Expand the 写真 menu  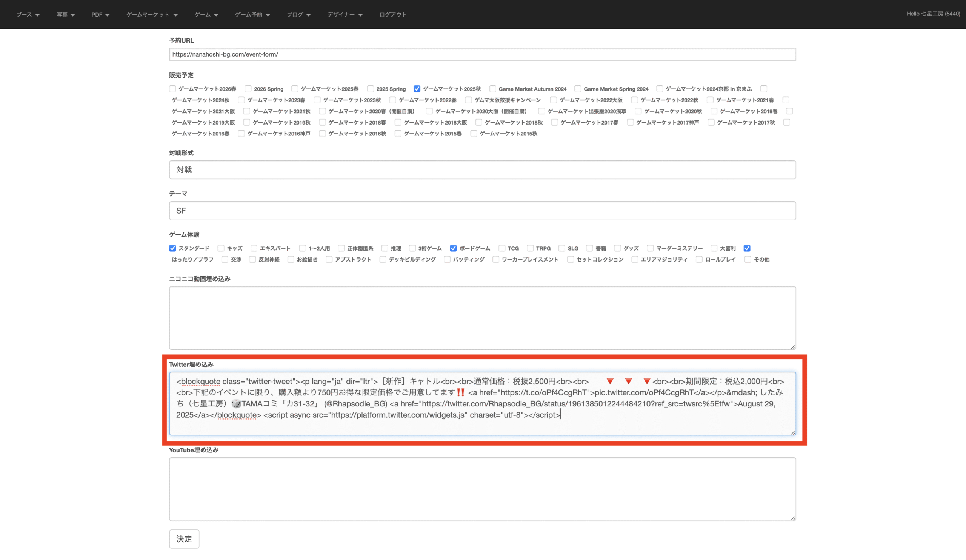point(65,15)
